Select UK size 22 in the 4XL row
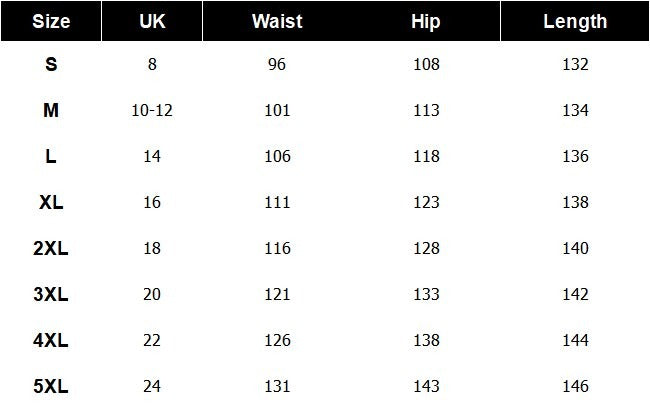This screenshot has width=650, height=409. click(152, 341)
